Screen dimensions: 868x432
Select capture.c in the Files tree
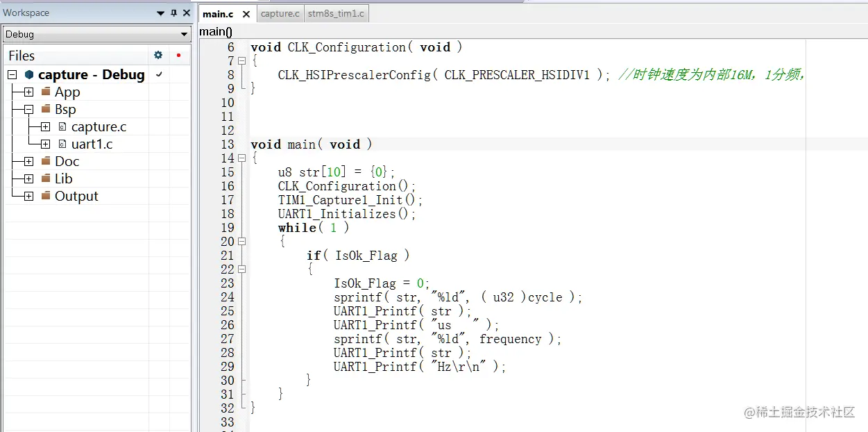[x=99, y=126]
